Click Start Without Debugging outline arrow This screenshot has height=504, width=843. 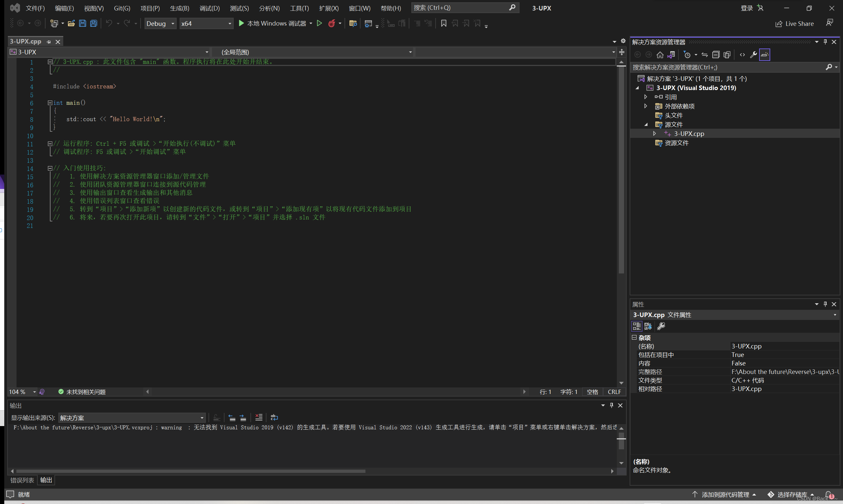(x=319, y=24)
